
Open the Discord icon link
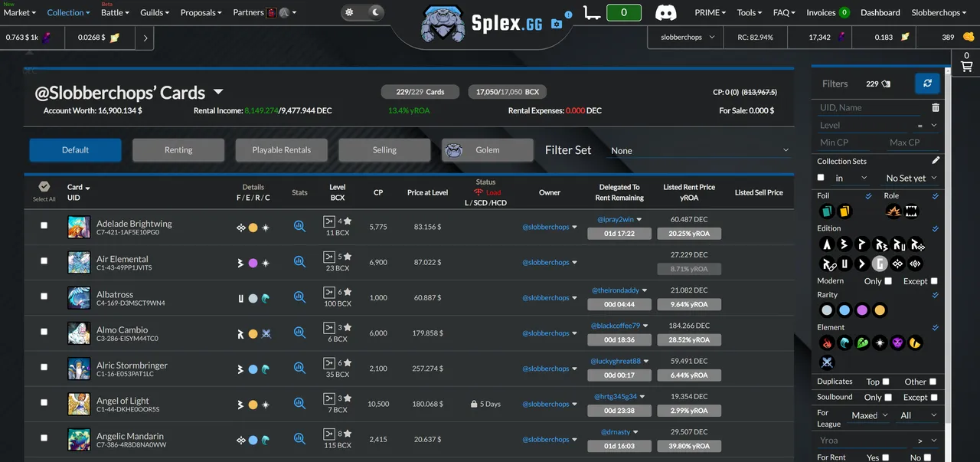[665, 13]
